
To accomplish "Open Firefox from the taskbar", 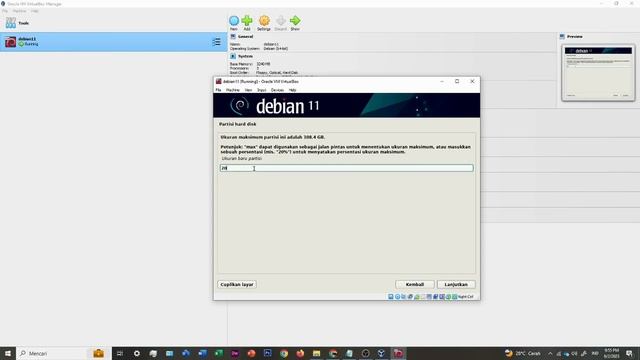I will [x=300, y=353].
